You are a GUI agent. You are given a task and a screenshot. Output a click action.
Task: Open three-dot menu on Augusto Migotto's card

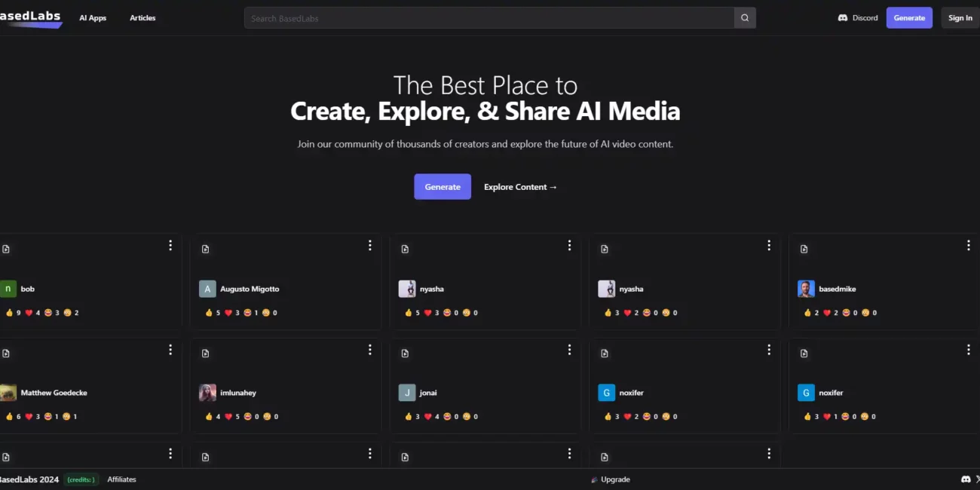tap(369, 245)
